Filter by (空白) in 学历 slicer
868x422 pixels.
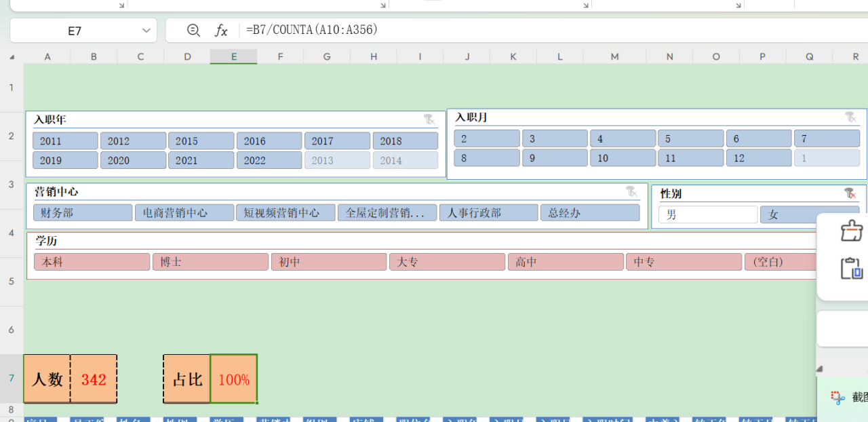click(x=781, y=262)
